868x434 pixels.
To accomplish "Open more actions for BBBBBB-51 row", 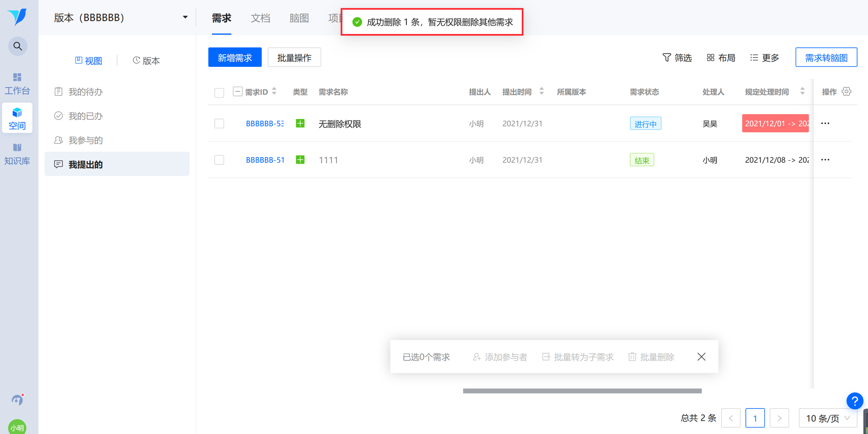I will point(825,160).
